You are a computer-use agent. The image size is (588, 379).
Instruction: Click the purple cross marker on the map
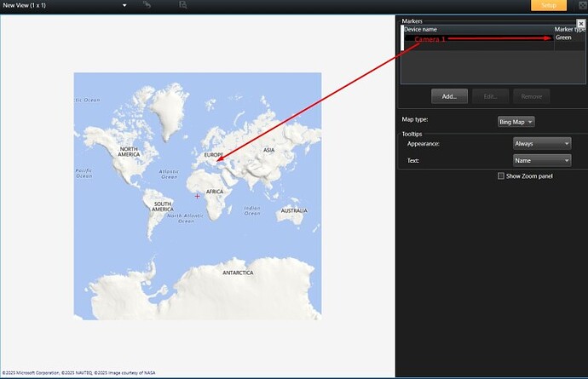tap(198, 196)
